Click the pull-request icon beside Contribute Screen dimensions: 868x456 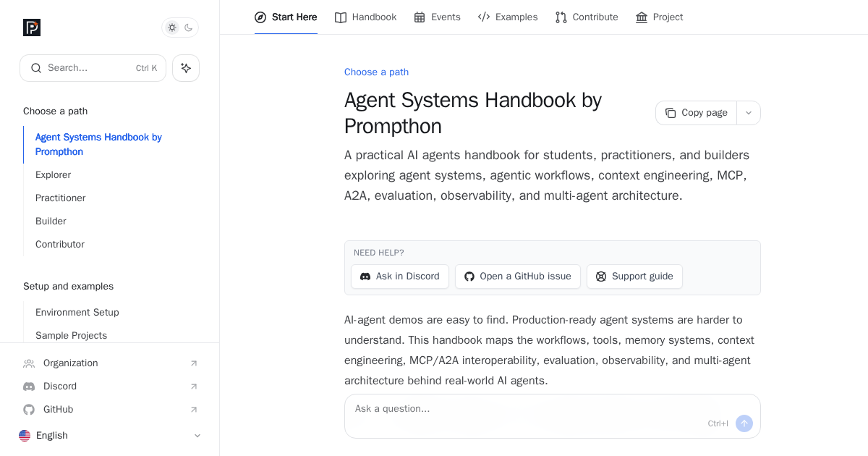coord(561,17)
